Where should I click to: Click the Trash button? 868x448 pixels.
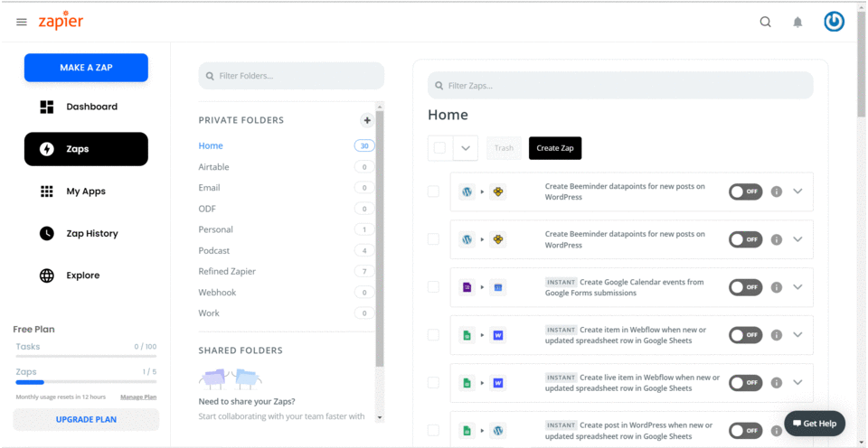pos(504,148)
